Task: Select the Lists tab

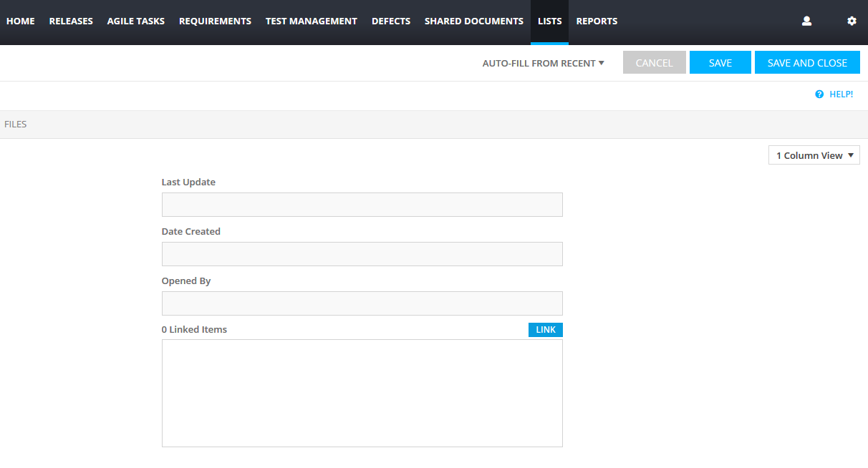Action: [x=549, y=21]
